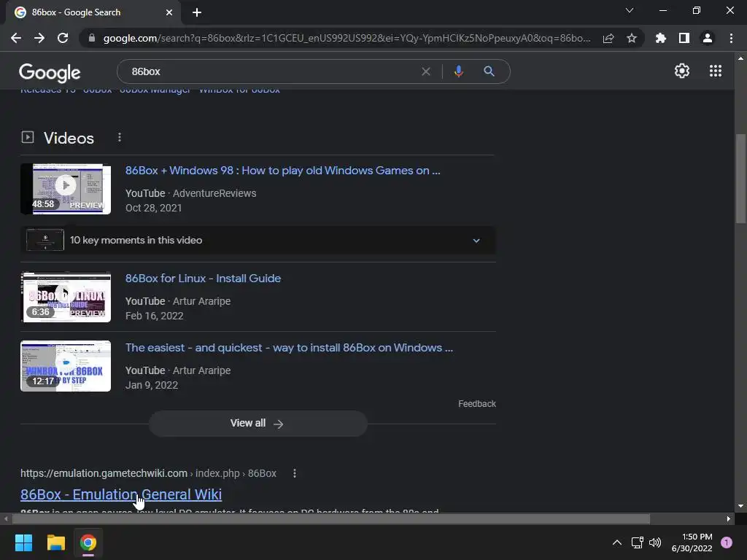The image size is (747, 560).
Task: Open tab search chevron
Action: pos(630,10)
